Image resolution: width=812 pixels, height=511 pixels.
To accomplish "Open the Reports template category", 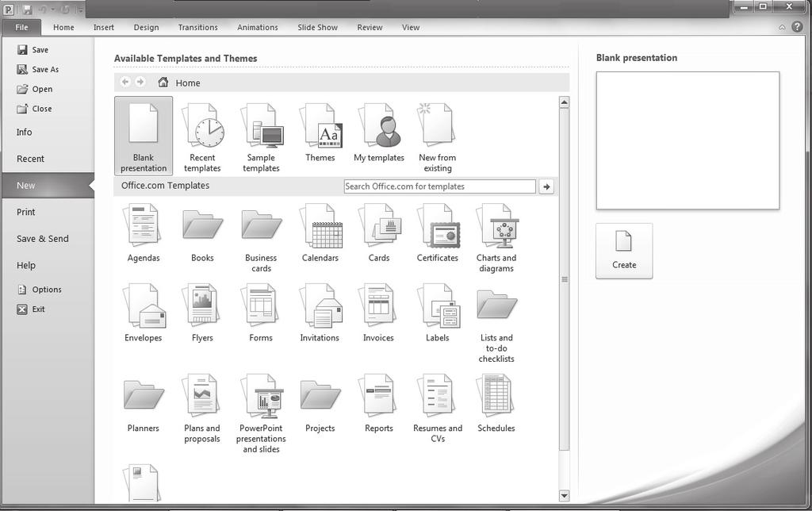I will [x=378, y=403].
